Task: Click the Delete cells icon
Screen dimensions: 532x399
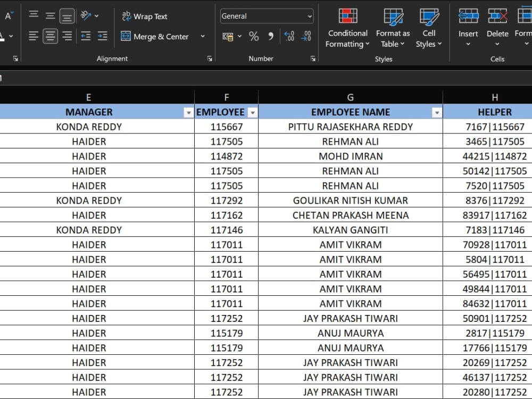Action: (x=497, y=16)
